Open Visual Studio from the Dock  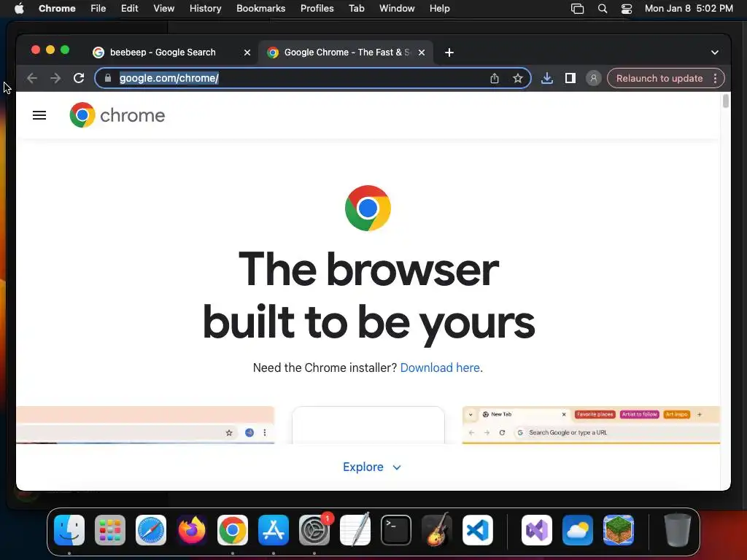(x=537, y=530)
